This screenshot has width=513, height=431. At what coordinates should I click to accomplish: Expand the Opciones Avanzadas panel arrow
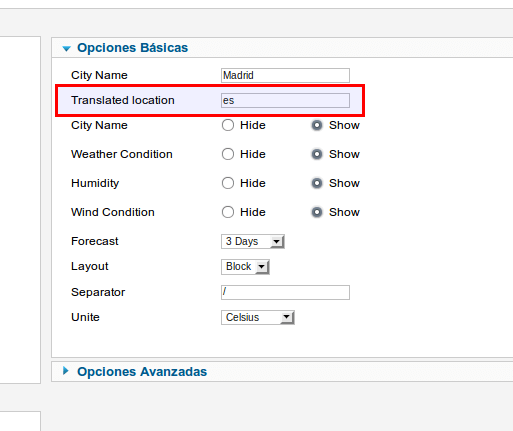pos(66,371)
